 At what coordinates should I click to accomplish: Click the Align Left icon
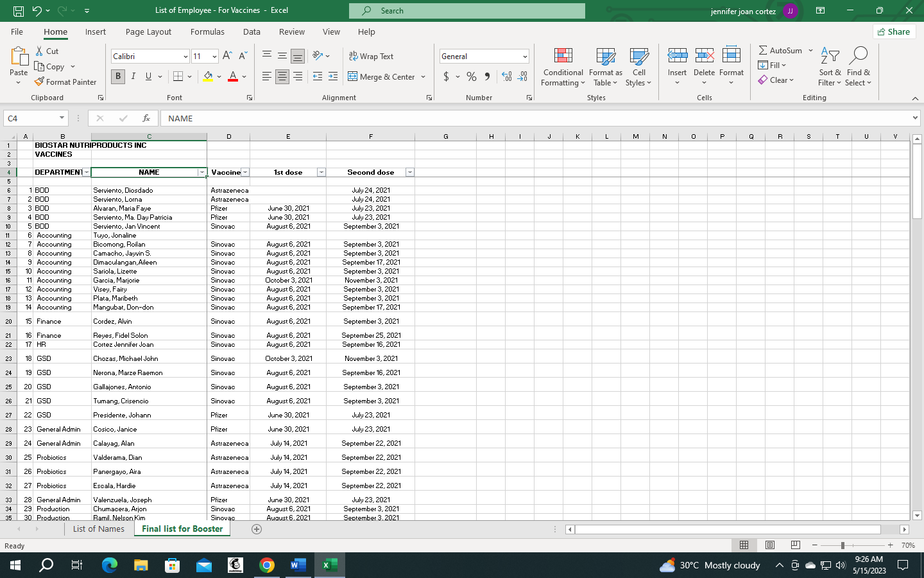(x=267, y=76)
